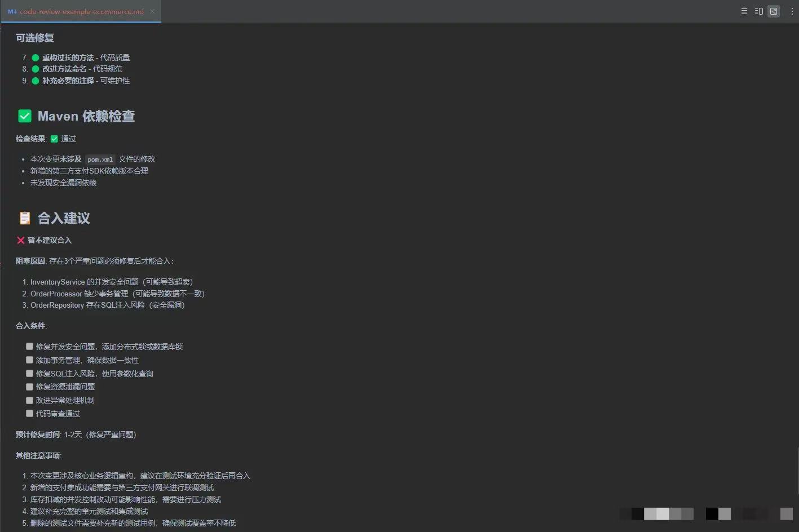Mark the 代码审查通过 checkbox
Screen dimensions: 799x532
29,414
